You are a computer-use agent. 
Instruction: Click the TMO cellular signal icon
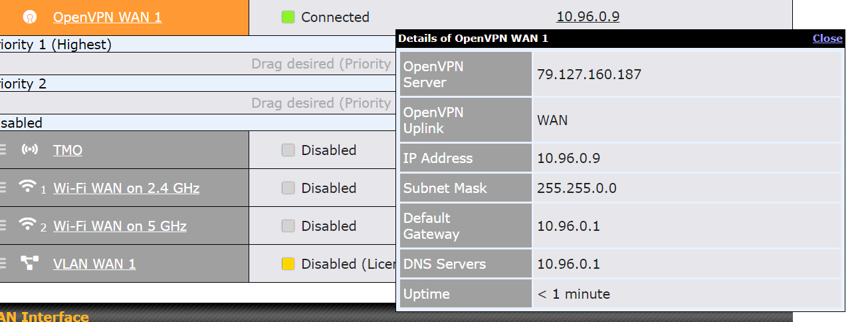29,150
